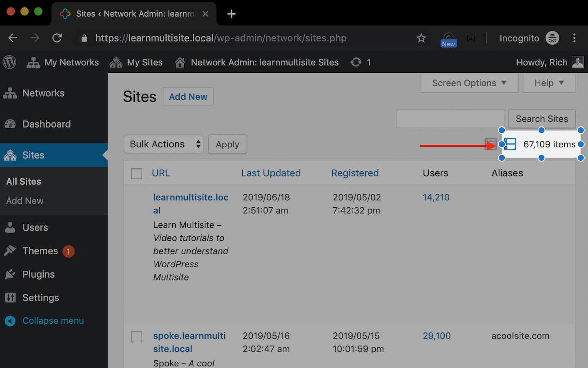Click the list view icon beside 67,109 items
The height and width of the screenshot is (368, 588).
click(x=510, y=144)
